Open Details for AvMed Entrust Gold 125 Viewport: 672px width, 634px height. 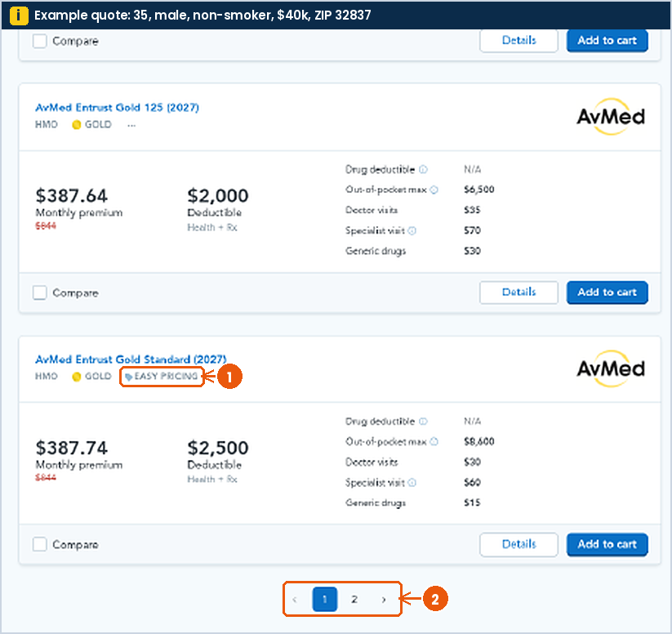pos(518,292)
